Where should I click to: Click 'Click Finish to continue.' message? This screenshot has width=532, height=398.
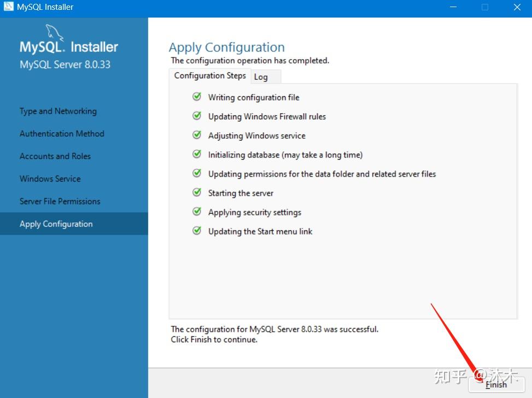click(x=214, y=340)
